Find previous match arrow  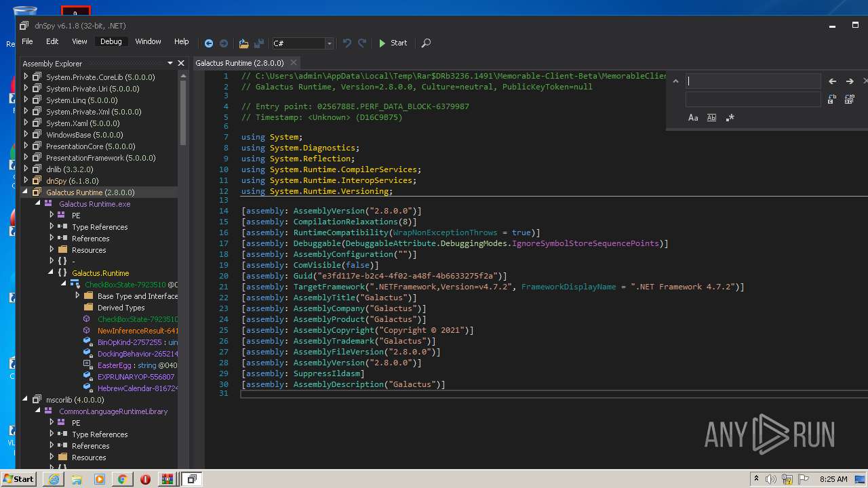(x=833, y=81)
